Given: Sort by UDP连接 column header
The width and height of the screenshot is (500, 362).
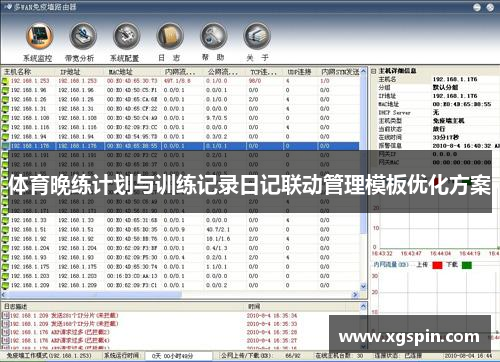Looking at the screenshot, I should tap(300, 72).
